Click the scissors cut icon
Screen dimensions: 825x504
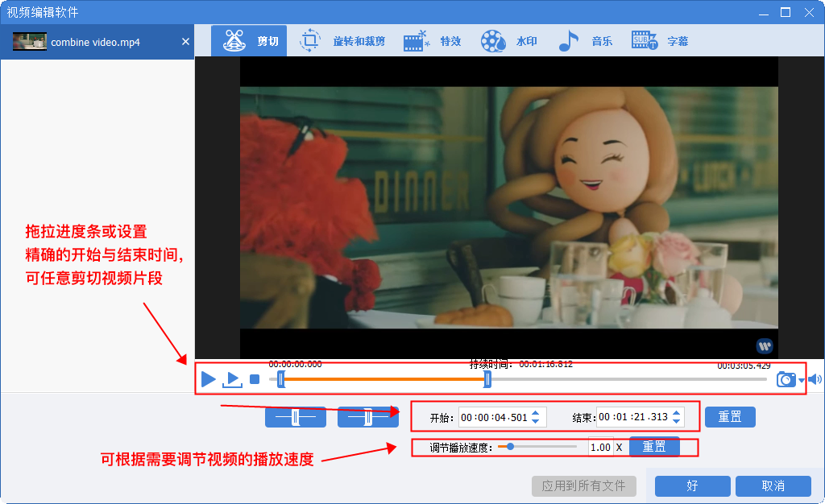coord(234,40)
